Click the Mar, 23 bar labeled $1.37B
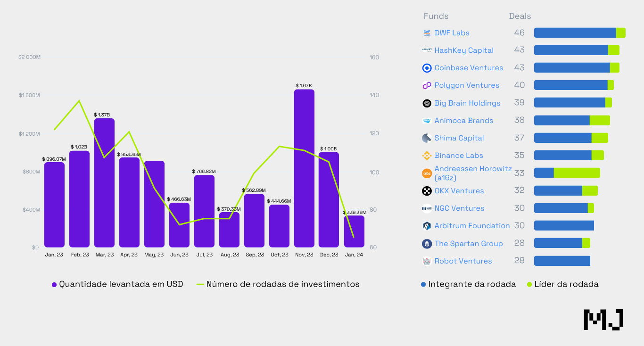 [x=104, y=183]
